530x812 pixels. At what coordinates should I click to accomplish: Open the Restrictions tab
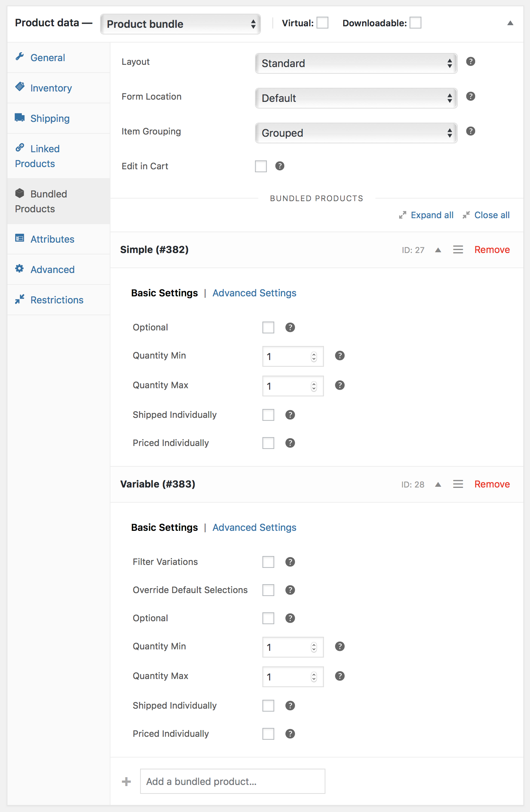(x=57, y=300)
